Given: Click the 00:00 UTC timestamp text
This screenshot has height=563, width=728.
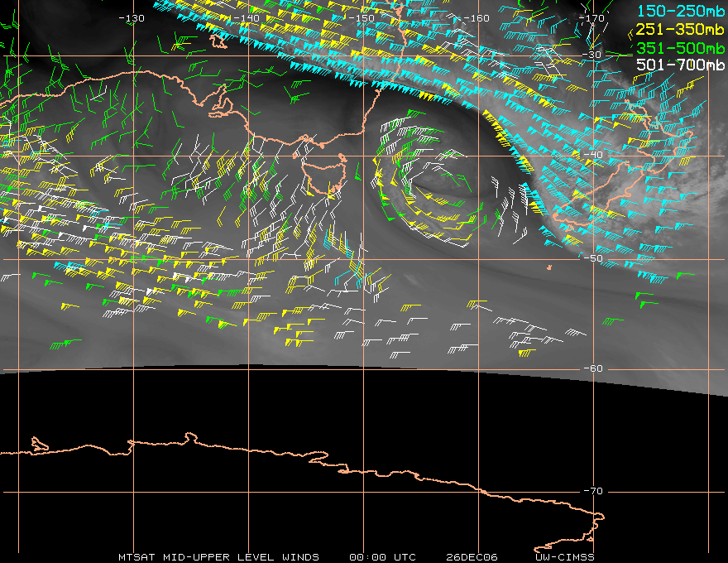Looking at the screenshot, I should (382, 557).
